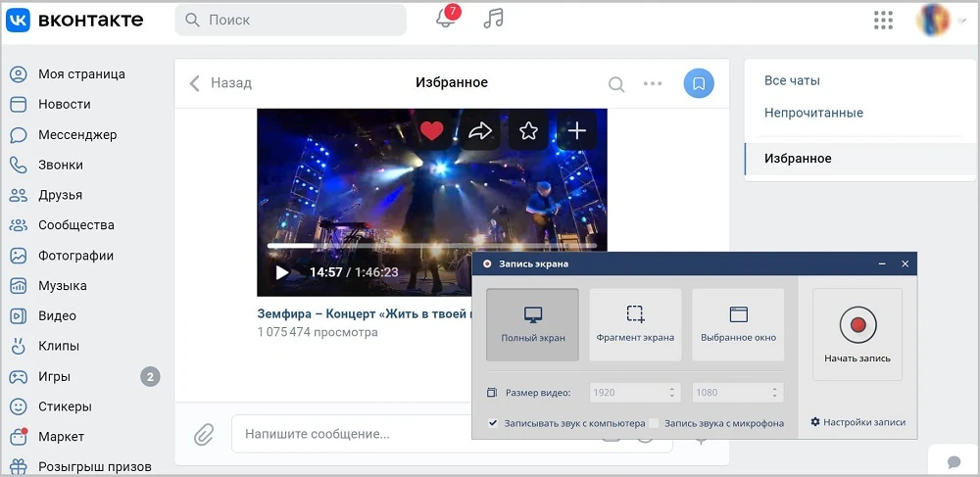Select the Full screen capture mode
This screenshot has width=980, height=477.
pos(532,324)
